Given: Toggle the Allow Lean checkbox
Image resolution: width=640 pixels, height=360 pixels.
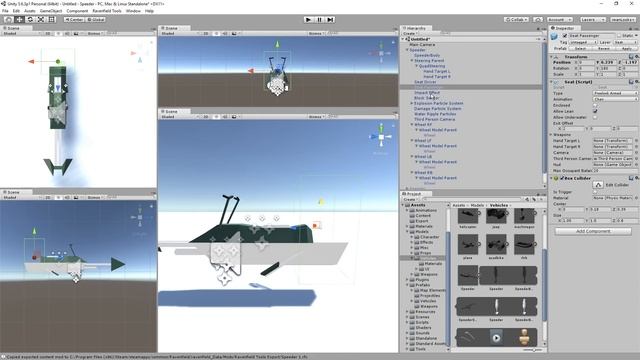Looking at the screenshot, I should (x=595, y=111).
